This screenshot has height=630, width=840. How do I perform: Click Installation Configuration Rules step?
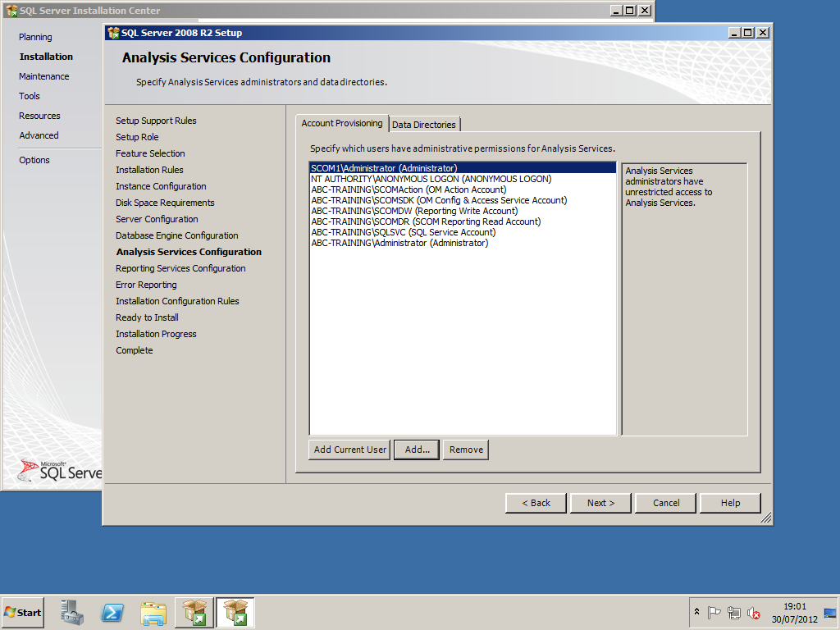tap(177, 302)
